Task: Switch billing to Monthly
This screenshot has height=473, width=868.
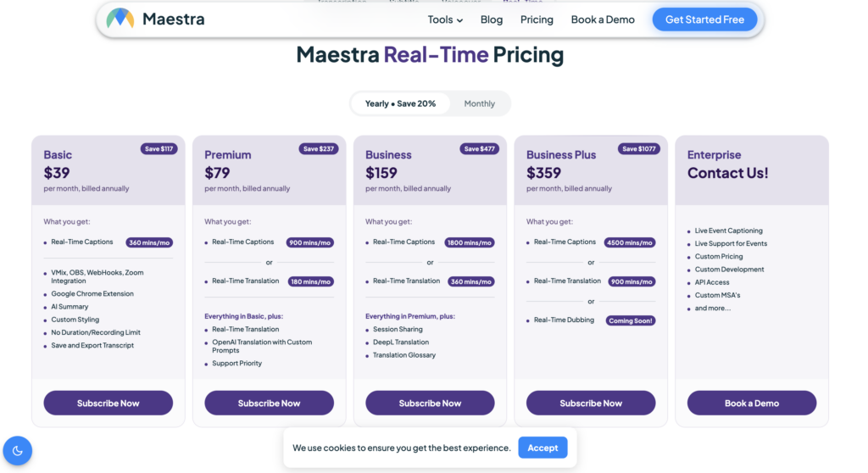Action: pos(479,103)
